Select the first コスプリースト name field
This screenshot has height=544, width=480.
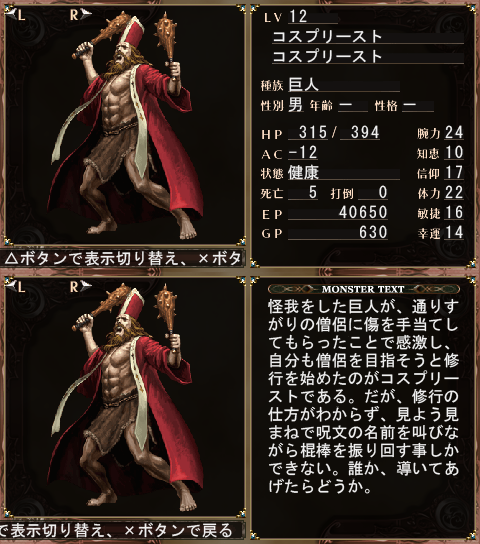(x=368, y=37)
